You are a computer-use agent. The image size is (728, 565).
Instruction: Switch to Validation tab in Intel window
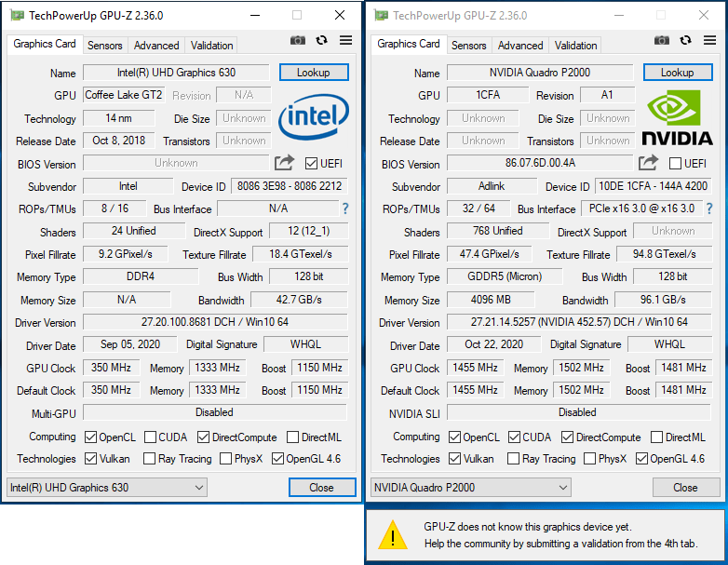pyautogui.click(x=211, y=46)
